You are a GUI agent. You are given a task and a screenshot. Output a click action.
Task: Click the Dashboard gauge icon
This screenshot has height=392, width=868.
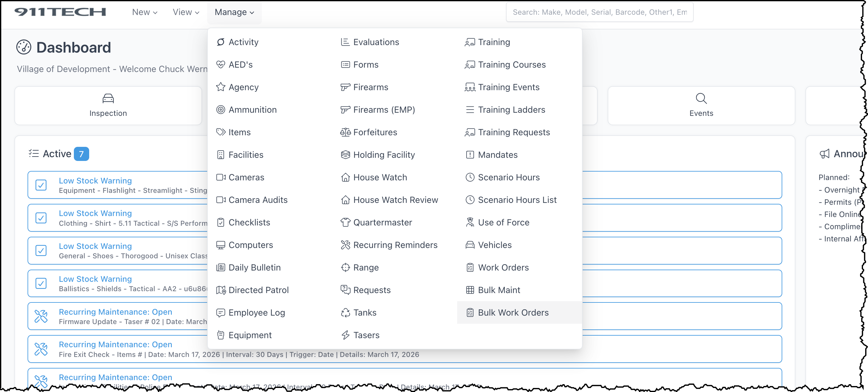click(x=23, y=47)
